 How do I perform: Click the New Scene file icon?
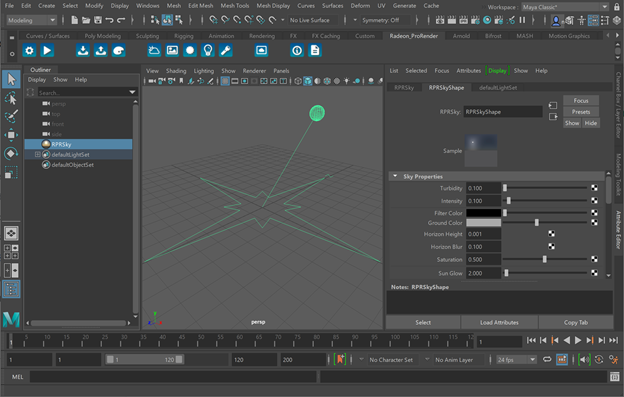74,20
